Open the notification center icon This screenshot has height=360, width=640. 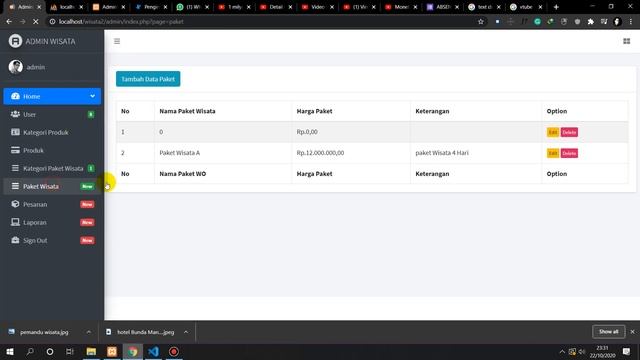(x=627, y=351)
